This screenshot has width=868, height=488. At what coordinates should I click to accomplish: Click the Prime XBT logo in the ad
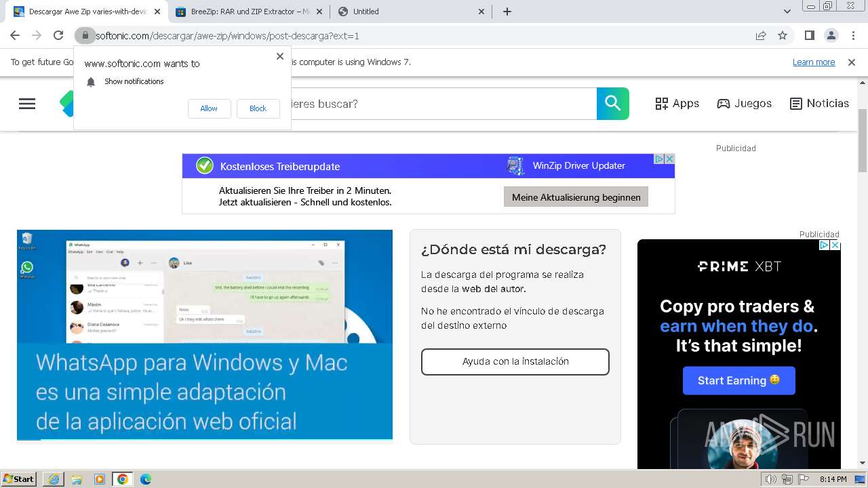point(739,266)
